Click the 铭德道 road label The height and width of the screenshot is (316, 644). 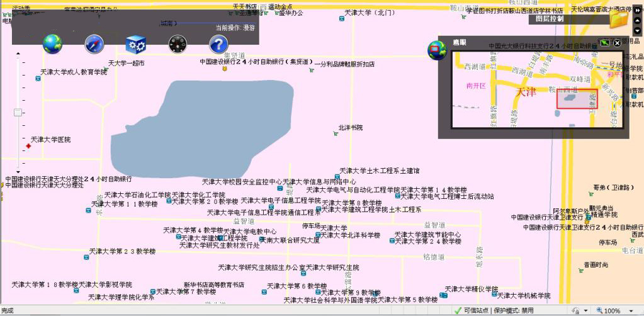point(434,257)
